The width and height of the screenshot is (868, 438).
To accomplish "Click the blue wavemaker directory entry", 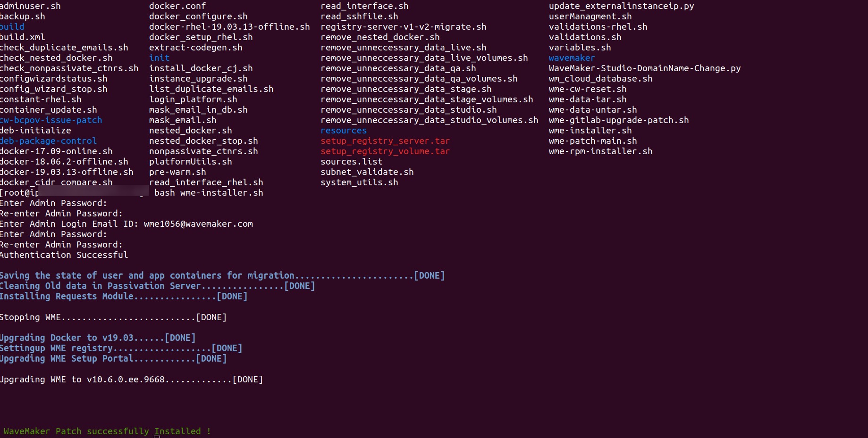I will pyautogui.click(x=572, y=58).
